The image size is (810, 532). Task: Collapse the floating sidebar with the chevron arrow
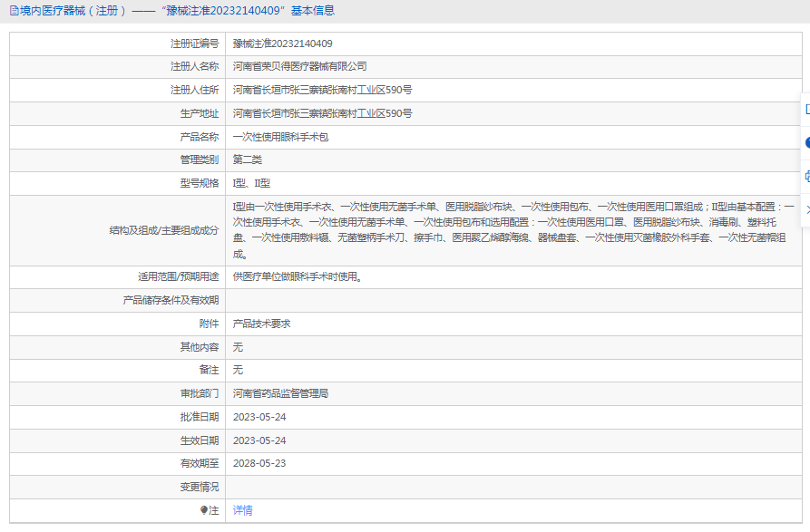pos(806,208)
